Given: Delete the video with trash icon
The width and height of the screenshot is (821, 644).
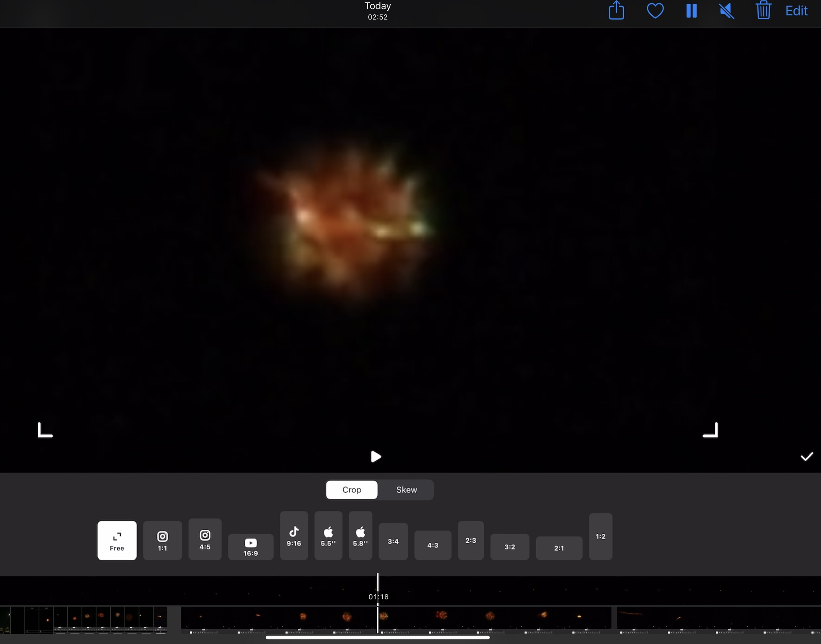Looking at the screenshot, I should pyautogui.click(x=763, y=11).
